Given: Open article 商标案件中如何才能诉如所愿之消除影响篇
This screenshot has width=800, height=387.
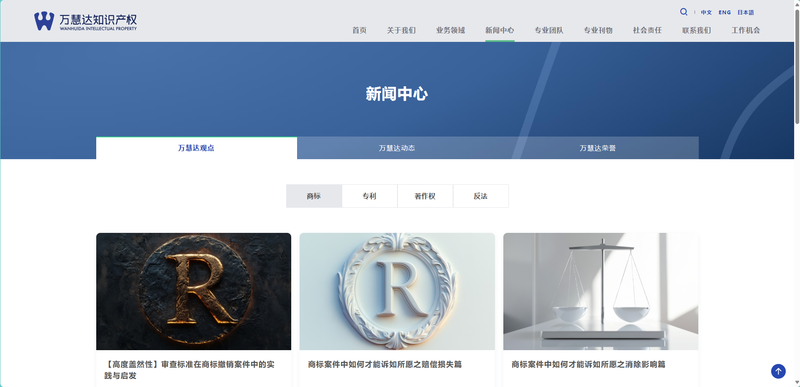Looking at the screenshot, I should point(588,365).
